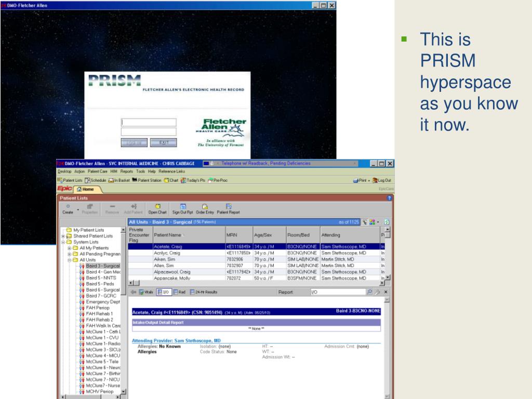Open the Sign Out Rpt

point(182,209)
